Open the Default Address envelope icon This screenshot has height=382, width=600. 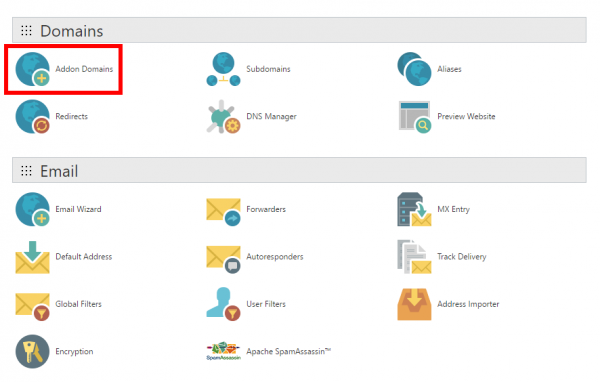coord(33,257)
